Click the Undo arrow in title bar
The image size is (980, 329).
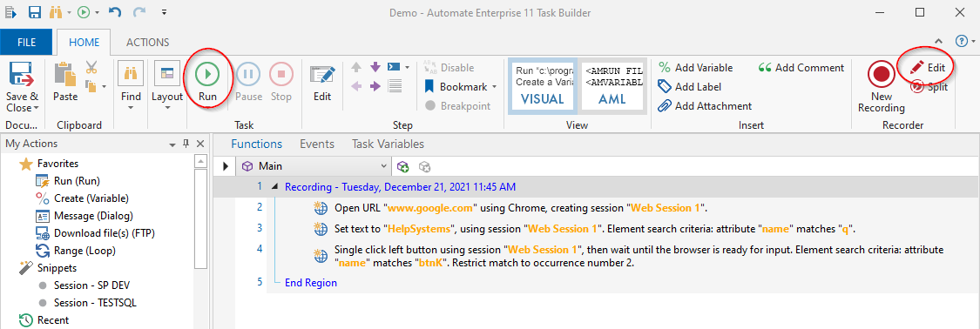pos(114,12)
